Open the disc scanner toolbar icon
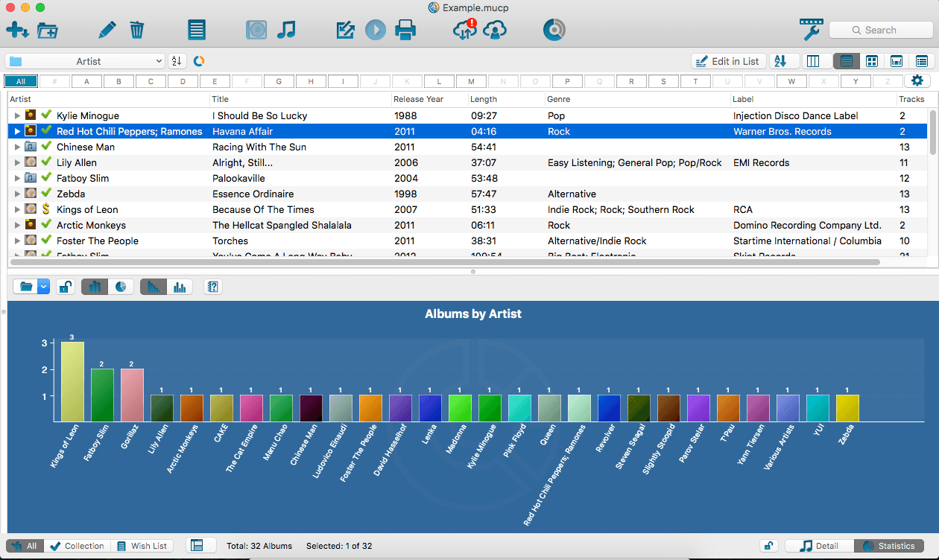This screenshot has width=939, height=560. [x=554, y=30]
